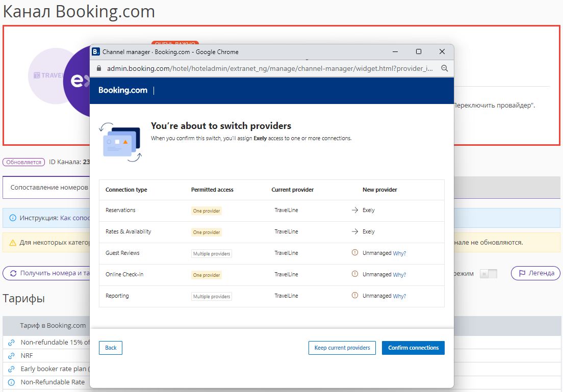Click link icon next to Non-refundable 15% tariff
Screen dimensions: 563x392
pos(12,343)
